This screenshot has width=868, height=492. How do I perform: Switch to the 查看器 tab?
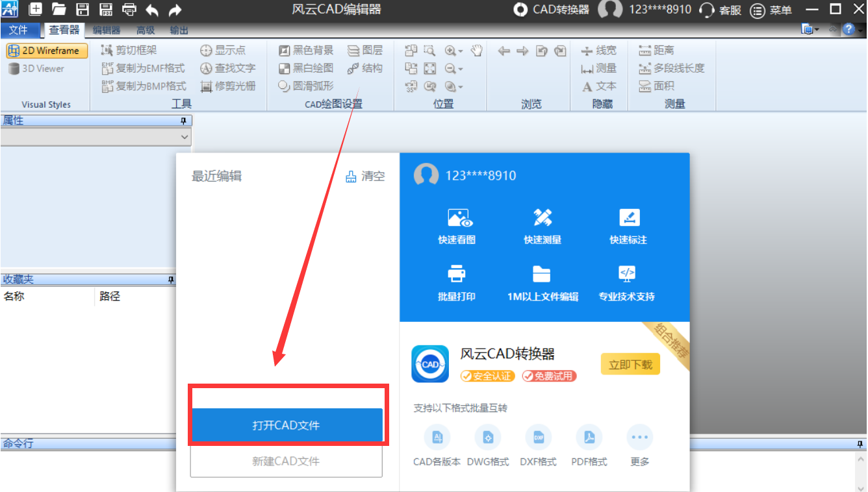pos(64,30)
